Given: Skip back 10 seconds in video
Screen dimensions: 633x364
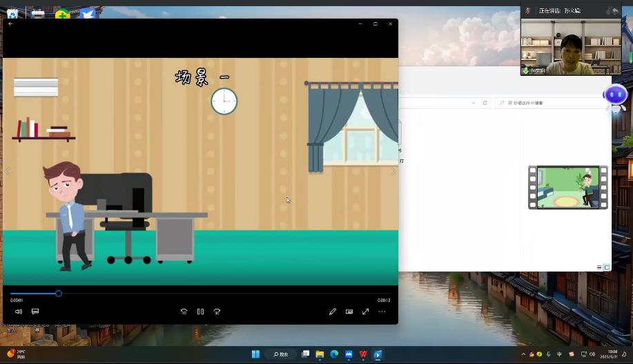Looking at the screenshot, I should click(184, 312).
